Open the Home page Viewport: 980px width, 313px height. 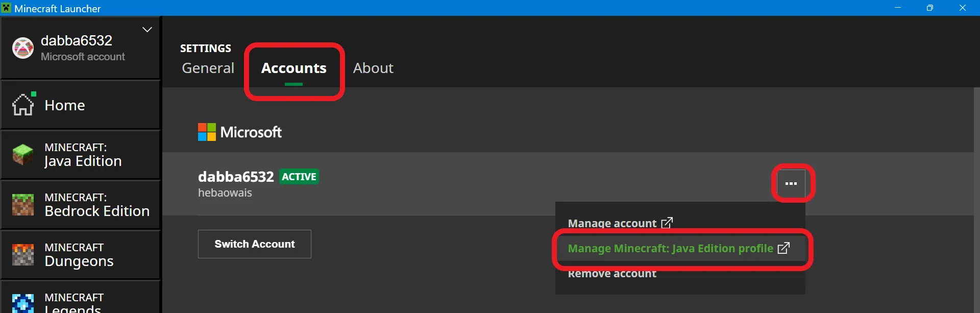click(81, 105)
